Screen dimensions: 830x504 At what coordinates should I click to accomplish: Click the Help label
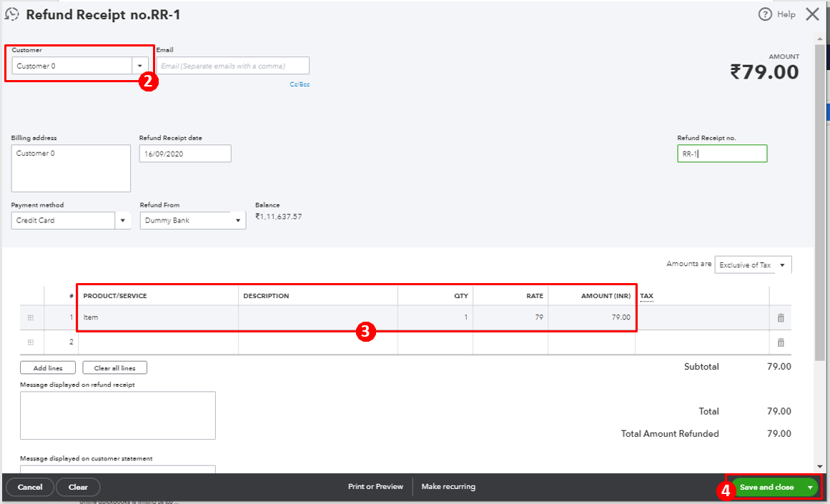pos(786,14)
